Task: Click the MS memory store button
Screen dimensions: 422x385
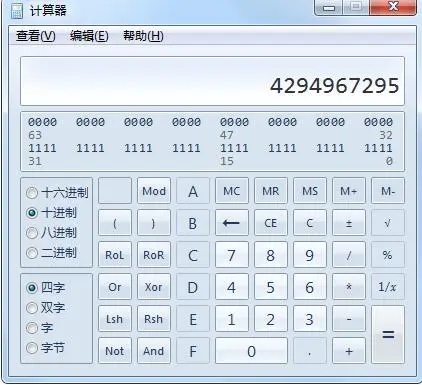Action: coord(310,191)
